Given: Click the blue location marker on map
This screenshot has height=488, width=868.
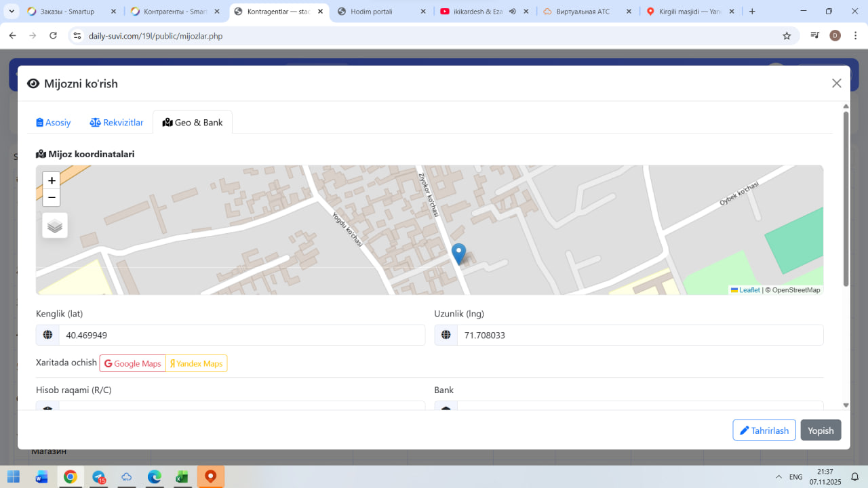Looking at the screenshot, I should pyautogui.click(x=459, y=254).
